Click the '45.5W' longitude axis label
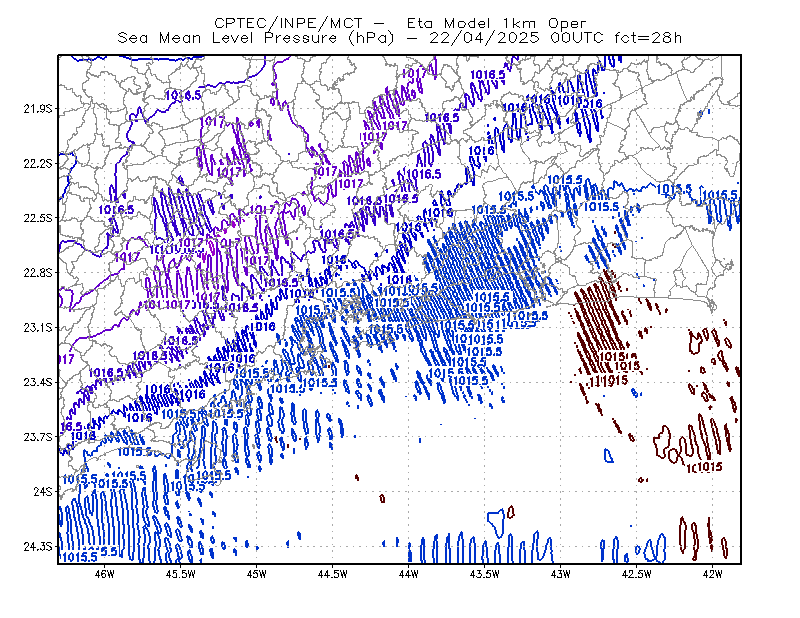 click(x=181, y=574)
